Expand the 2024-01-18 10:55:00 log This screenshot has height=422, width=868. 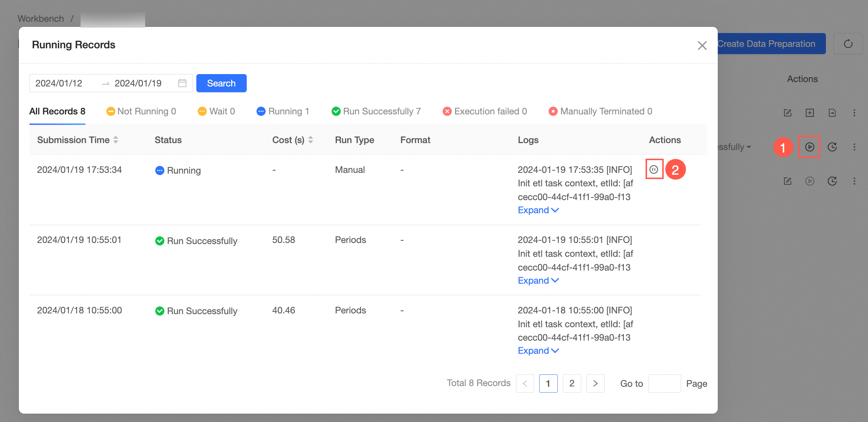click(538, 351)
